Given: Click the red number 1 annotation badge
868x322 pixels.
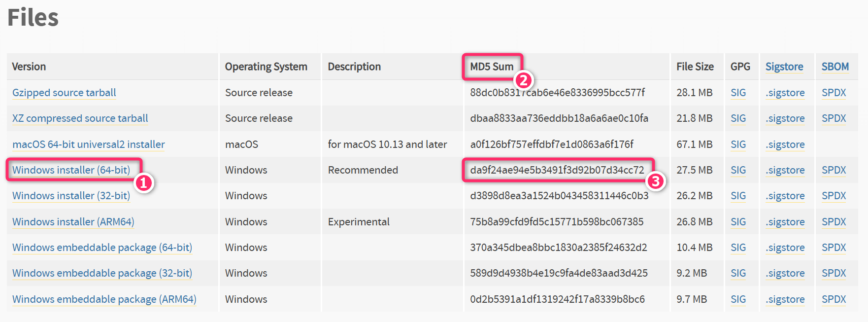Looking at the screenshot, I should 143,183.
